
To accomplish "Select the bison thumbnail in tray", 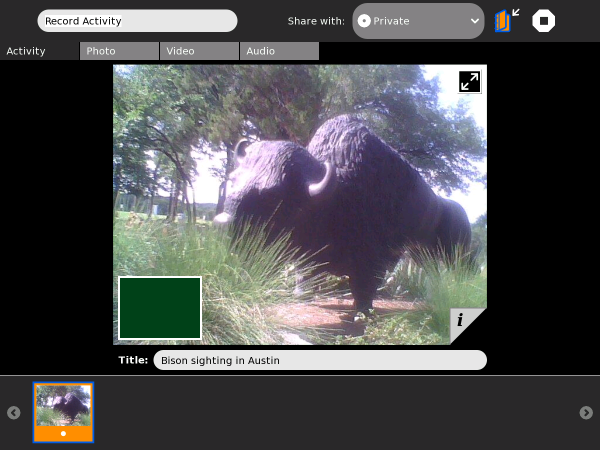I will pos(63,405).
